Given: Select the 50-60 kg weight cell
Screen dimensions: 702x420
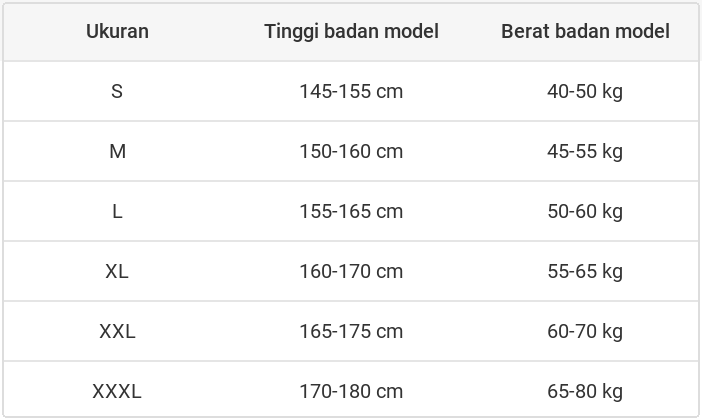Looking at the screenshot, I should coord(585,211).
